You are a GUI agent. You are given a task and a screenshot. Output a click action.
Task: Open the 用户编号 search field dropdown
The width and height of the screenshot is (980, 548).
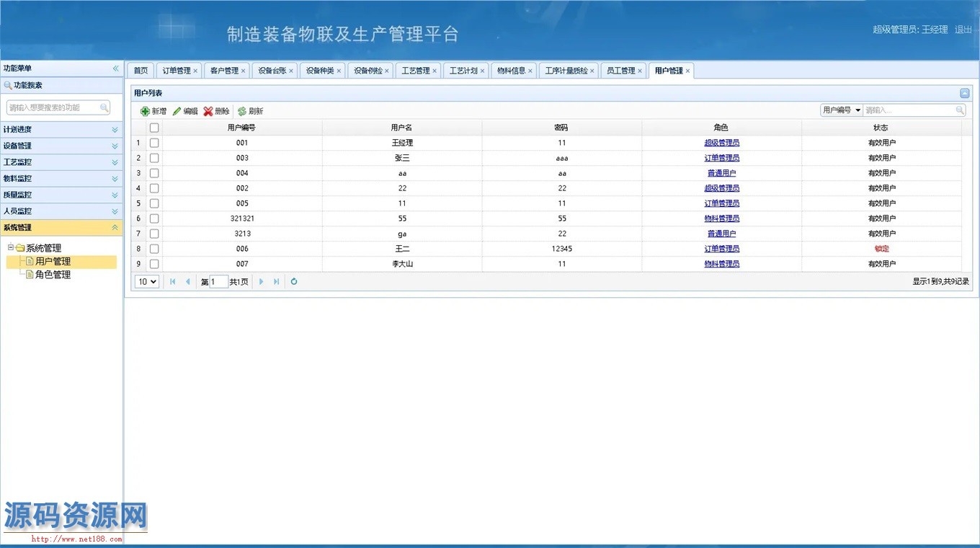pos(842,110)
